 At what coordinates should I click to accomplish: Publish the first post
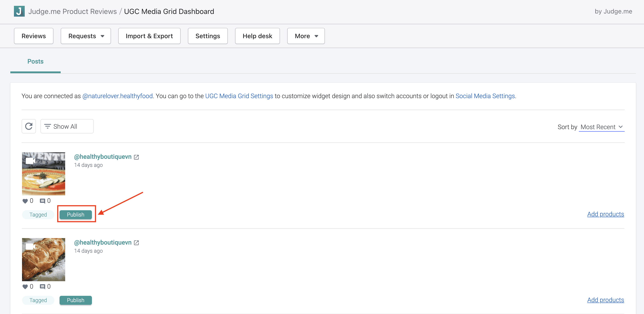(x=76, y=214)
